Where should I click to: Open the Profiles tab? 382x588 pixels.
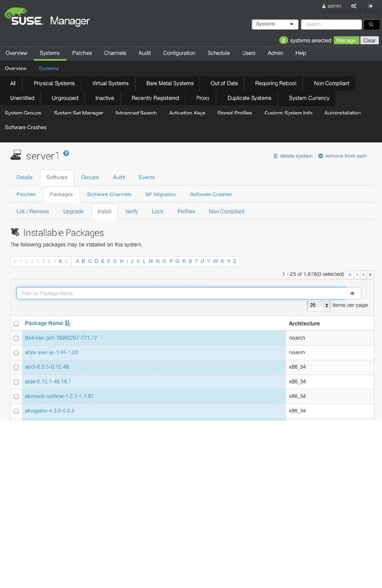coord(186,211)
